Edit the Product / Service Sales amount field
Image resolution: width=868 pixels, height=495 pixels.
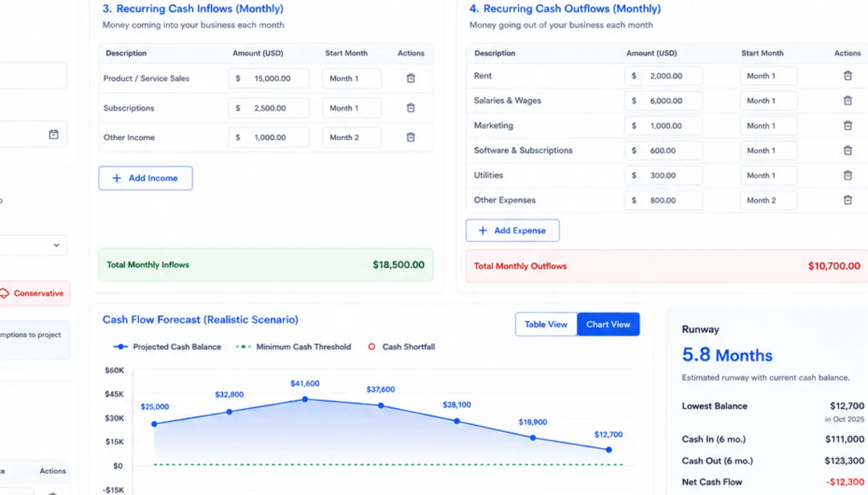click(268, 79)
